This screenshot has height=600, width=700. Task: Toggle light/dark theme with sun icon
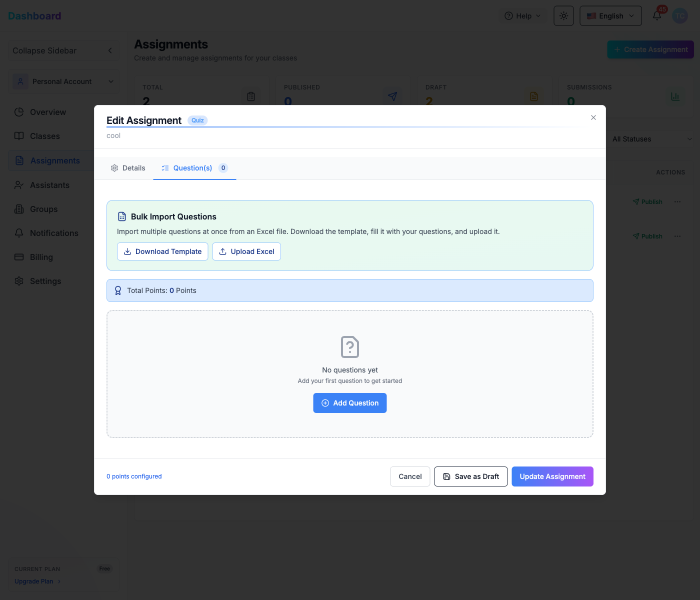click(x=563, y=15)
